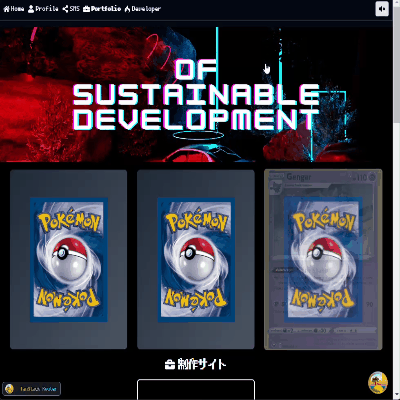The width and height of the screenshot is (400, 400).
Task: Toggle the sound speaker button
Action: pyautogui.click(x=382, y=9)
